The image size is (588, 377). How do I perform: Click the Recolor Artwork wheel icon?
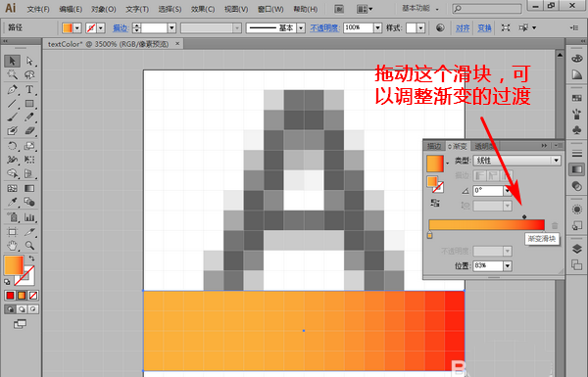440,27
